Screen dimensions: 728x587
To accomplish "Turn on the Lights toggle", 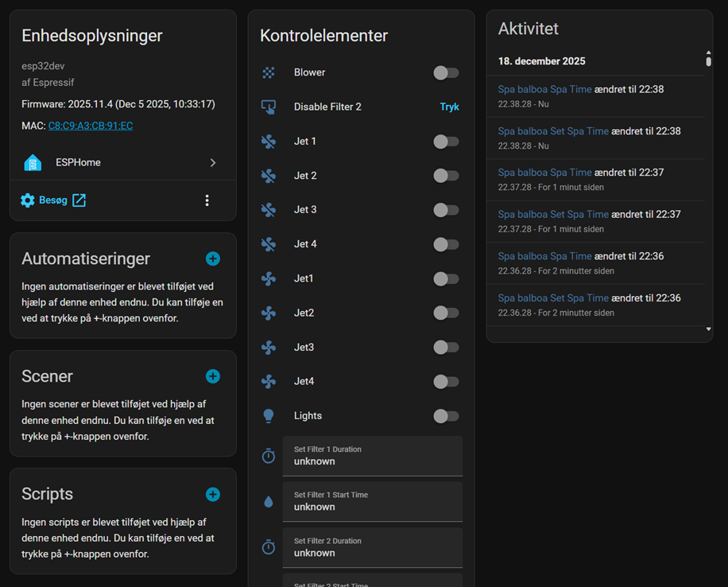I will [445, 416].
